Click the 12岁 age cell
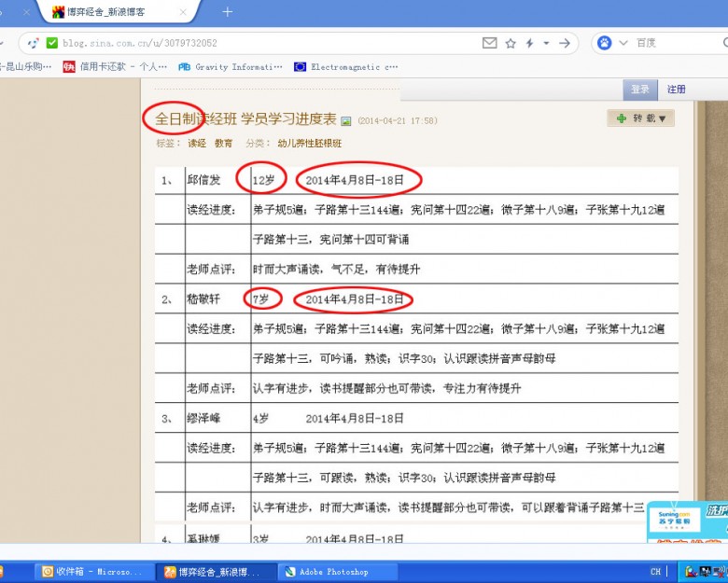The width and height of the screenshot is (728, 583). 263,180
